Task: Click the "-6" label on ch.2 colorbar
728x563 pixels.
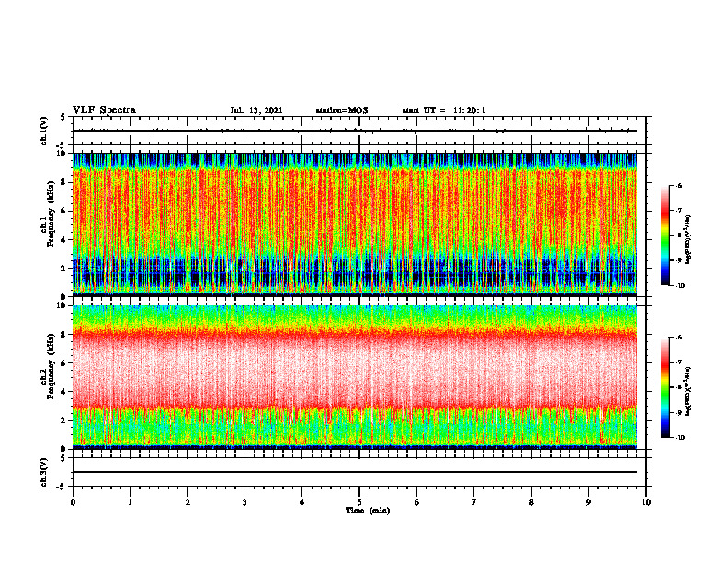Action: click(x=678, y=338)
